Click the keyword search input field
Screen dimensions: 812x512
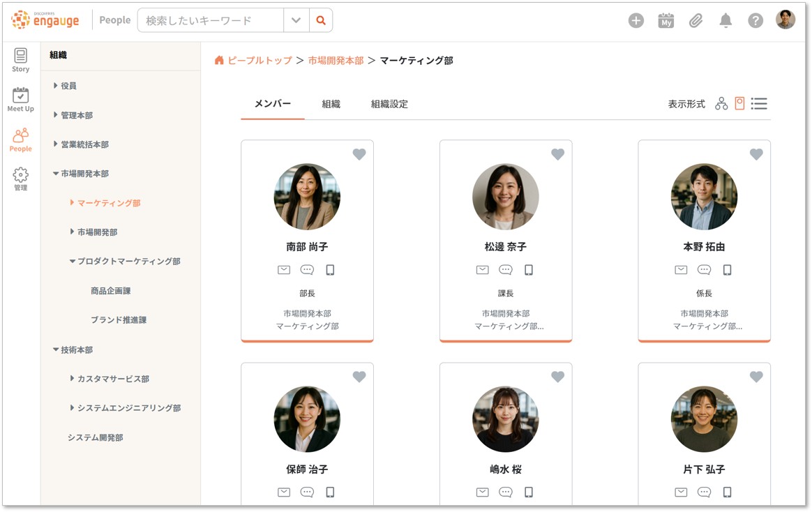(x=211, y=20)
